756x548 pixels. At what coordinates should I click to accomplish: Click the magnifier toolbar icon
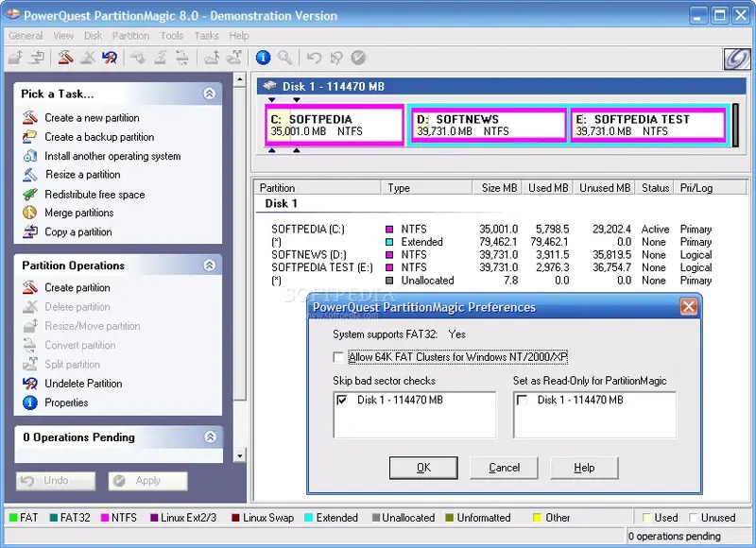coord(285,58)
